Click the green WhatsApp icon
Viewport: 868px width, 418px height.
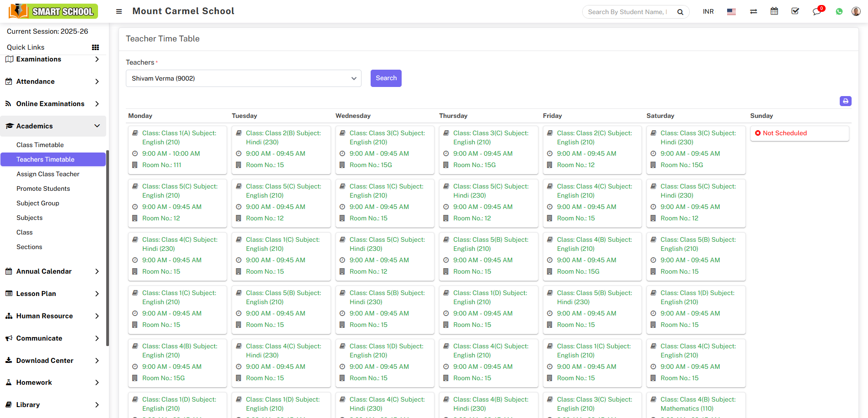pyautogui.click(x=839, y=11)
